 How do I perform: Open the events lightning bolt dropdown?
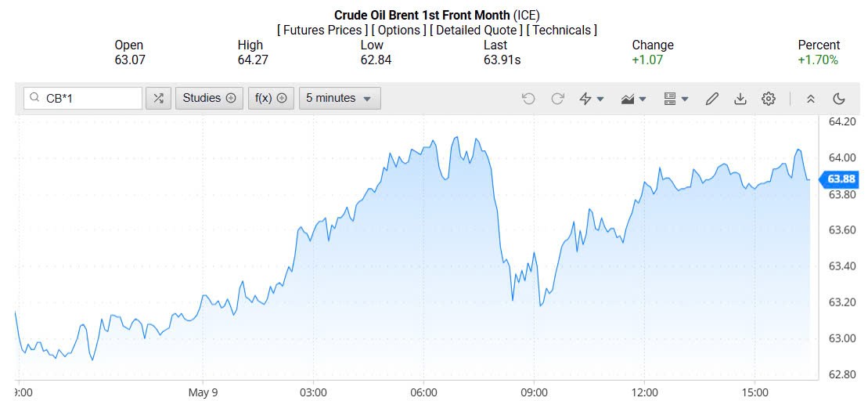pos(592,98)
